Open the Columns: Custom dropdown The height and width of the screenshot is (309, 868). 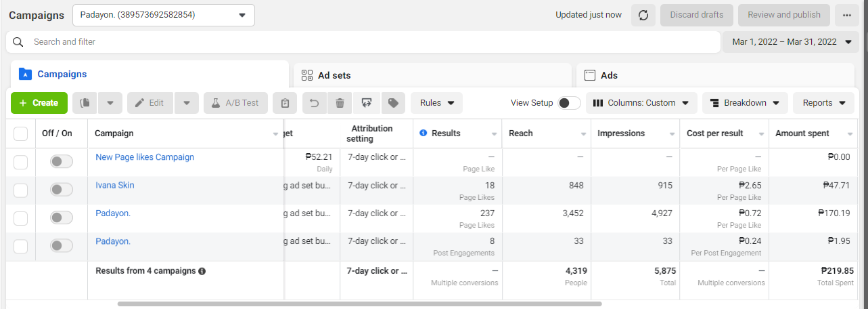click(641, 103)
